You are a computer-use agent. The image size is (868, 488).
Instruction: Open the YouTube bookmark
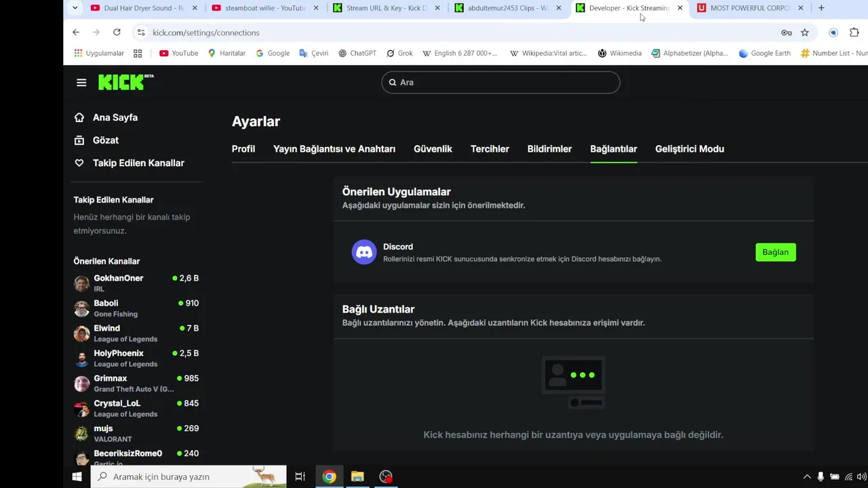(x=178, y=53)
